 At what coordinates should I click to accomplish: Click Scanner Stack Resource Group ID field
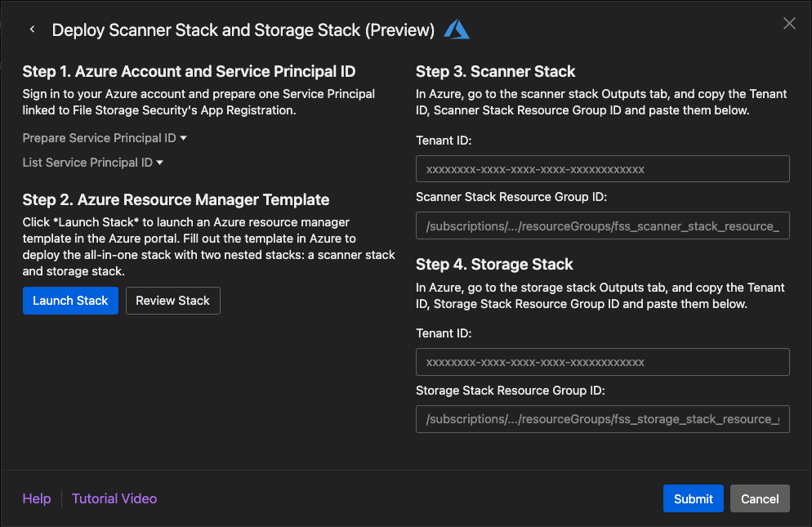(x=602, y=226)
